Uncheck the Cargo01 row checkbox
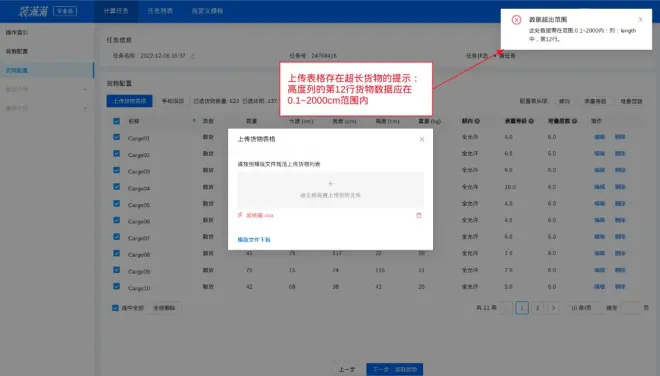The height and width of the screenshot is (376, 660). coord(117,137)
